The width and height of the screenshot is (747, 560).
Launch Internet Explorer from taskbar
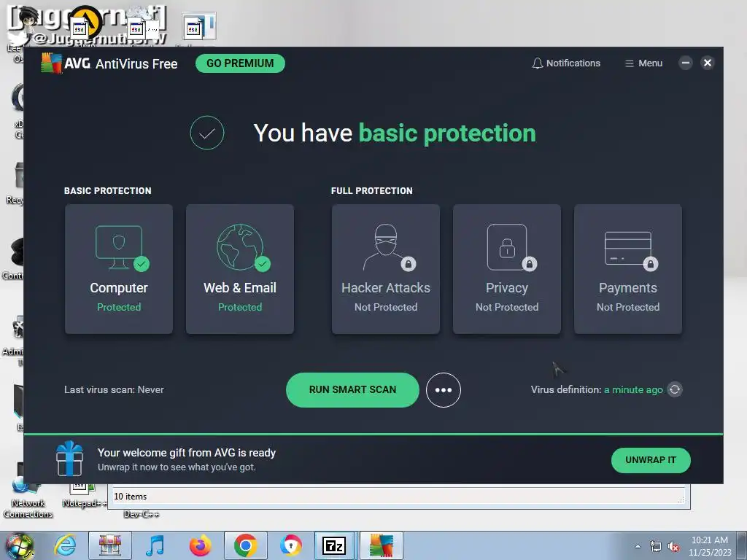(65, 545)
